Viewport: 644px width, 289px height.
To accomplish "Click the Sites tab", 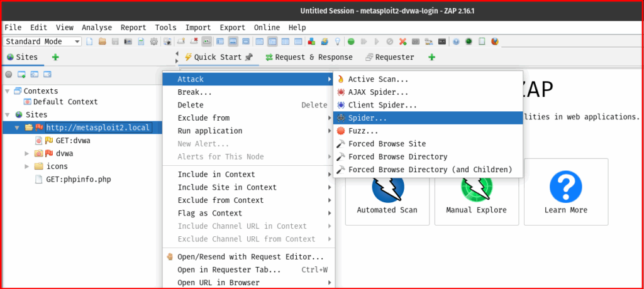I will (23, 57).
